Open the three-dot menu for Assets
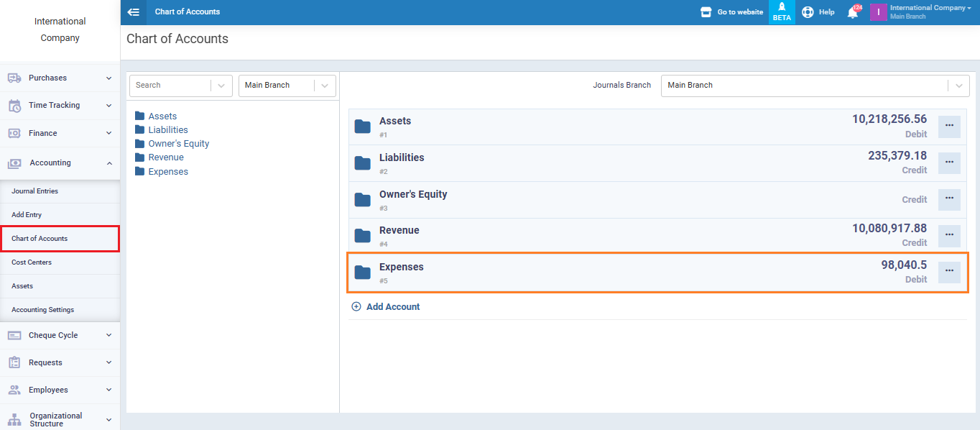 [949, 126]
